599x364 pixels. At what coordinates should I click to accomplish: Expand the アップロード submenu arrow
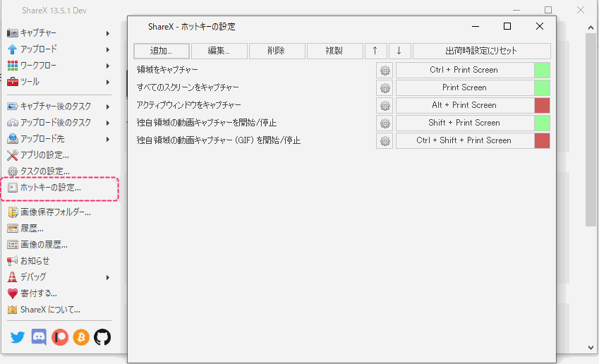tap(108, 49)
